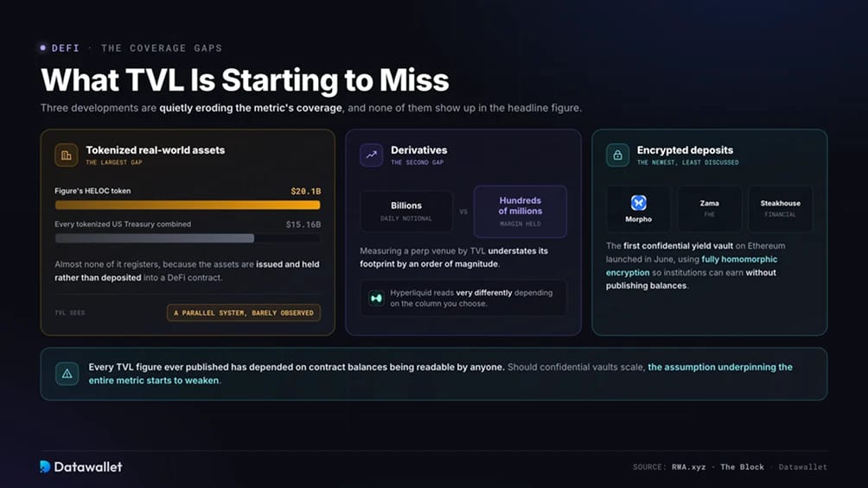Click the purple dot next to DEFI
This screenshot has width=868, height=488.
pos(43,48)
